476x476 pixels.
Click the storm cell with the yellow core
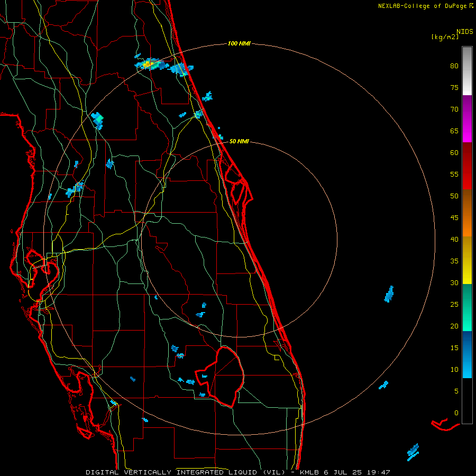151,64
